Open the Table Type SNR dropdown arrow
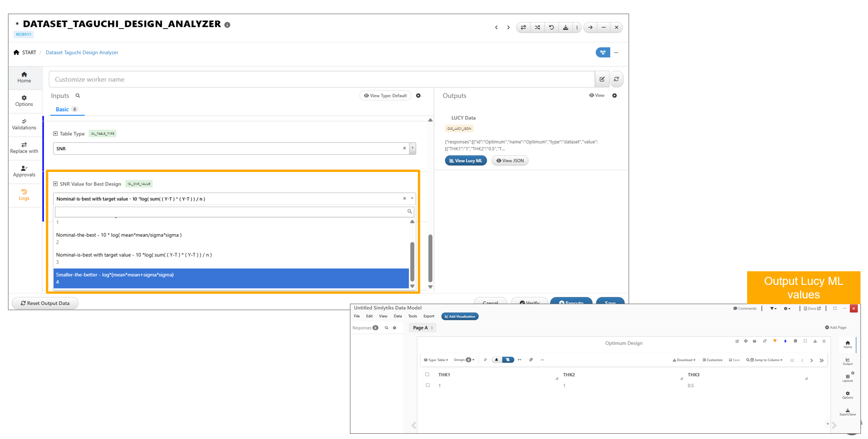Viewport: 868px width, 439px height. coord(412,149)
